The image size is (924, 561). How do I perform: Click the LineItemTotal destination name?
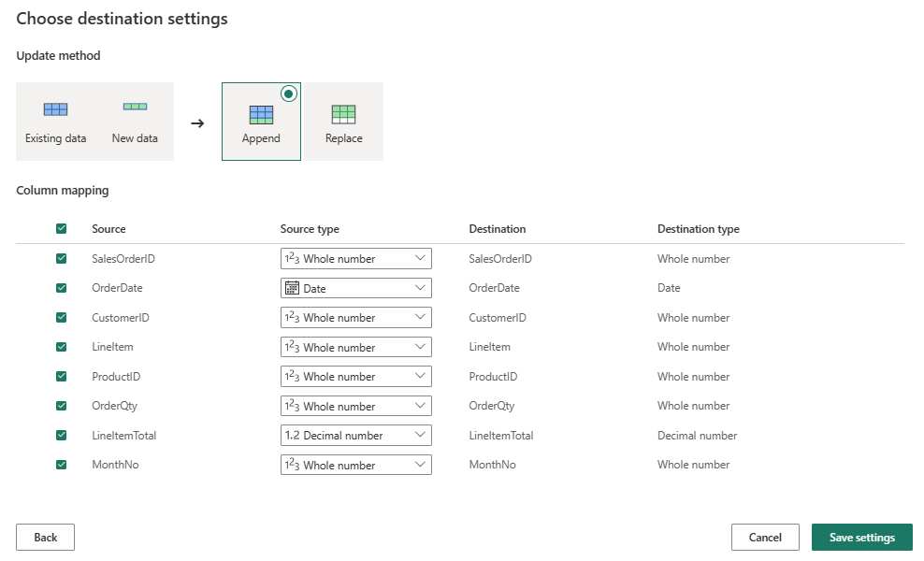(x=501, y=436)
